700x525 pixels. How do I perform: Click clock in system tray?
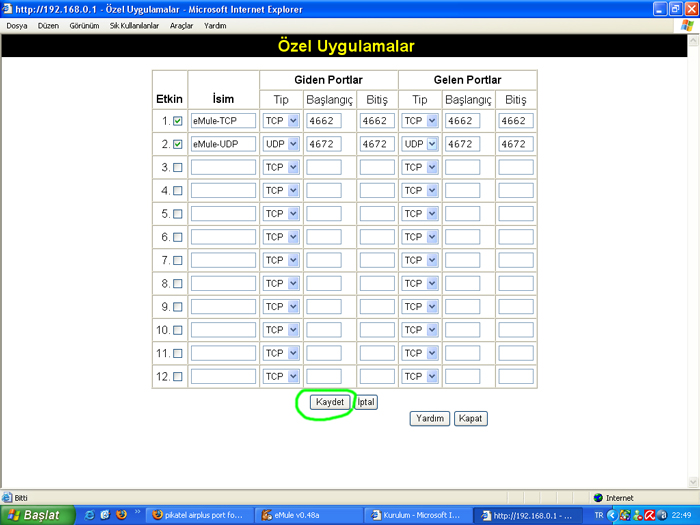coord(681,515)
